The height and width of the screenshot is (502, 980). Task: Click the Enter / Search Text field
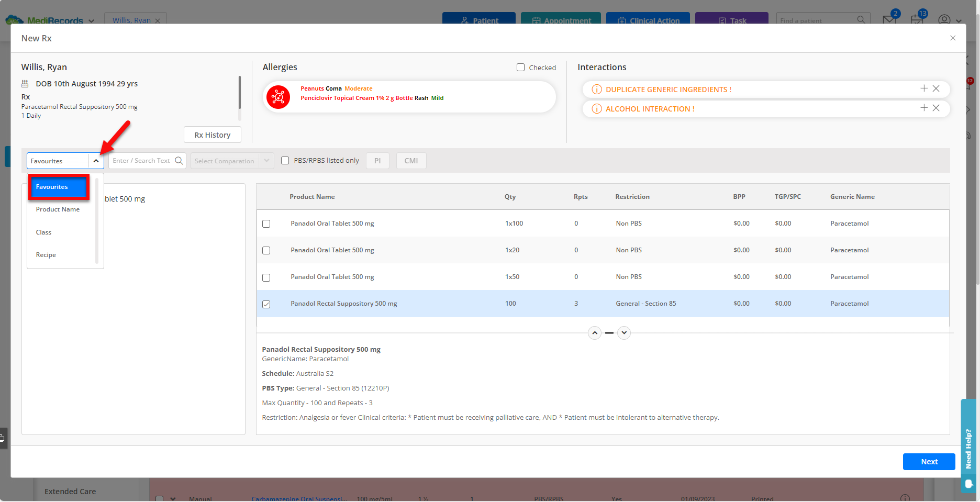142,161
